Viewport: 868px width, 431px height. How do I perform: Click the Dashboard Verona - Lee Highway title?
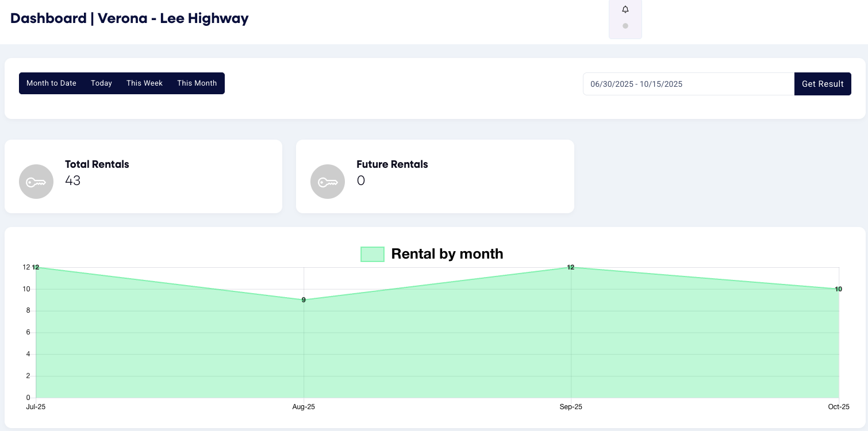(x=129, y=18)
